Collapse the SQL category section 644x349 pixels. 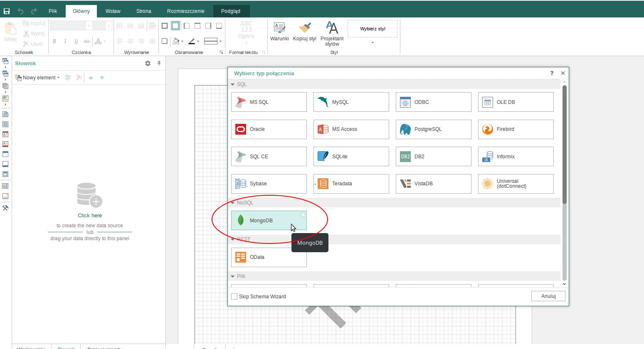[x=233, y=84]
